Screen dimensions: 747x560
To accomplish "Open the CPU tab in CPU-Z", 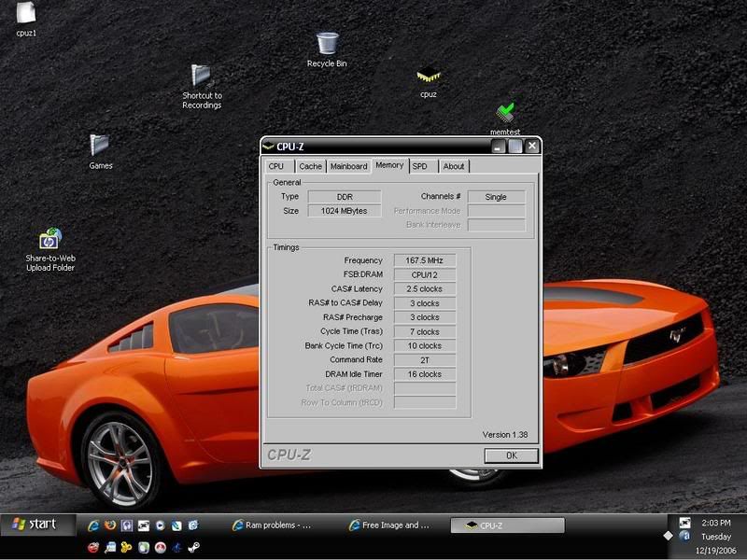I will tap(275, 166).
